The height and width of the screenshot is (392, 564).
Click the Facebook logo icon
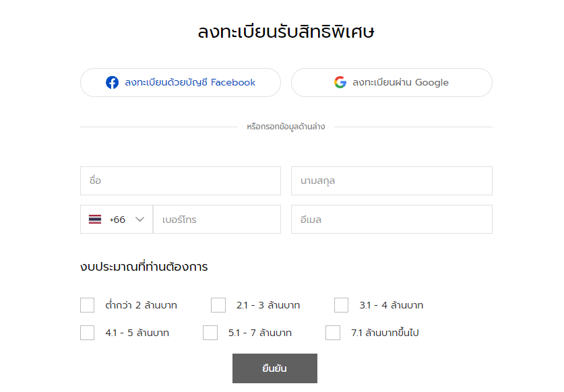(x=112, y=82)
